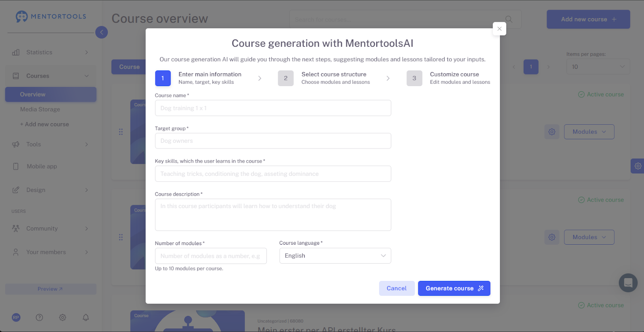Click the Tools megaphone icon
644x332 pixels.
(16, 144)
